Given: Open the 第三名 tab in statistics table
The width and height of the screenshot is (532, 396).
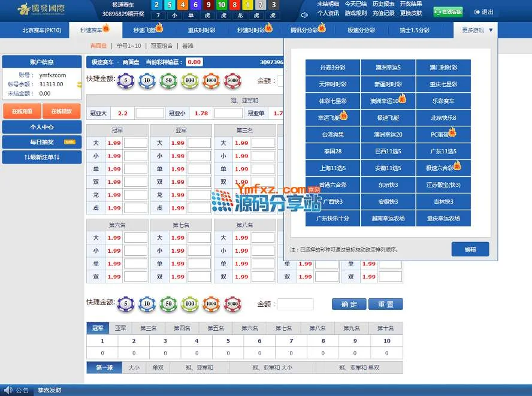Looking at the screenshot, I should click(x=149, y=328).
